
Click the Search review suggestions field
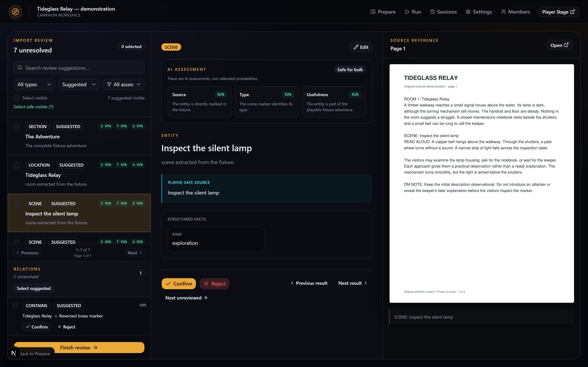pyautogui.click(x=79, y=68)
